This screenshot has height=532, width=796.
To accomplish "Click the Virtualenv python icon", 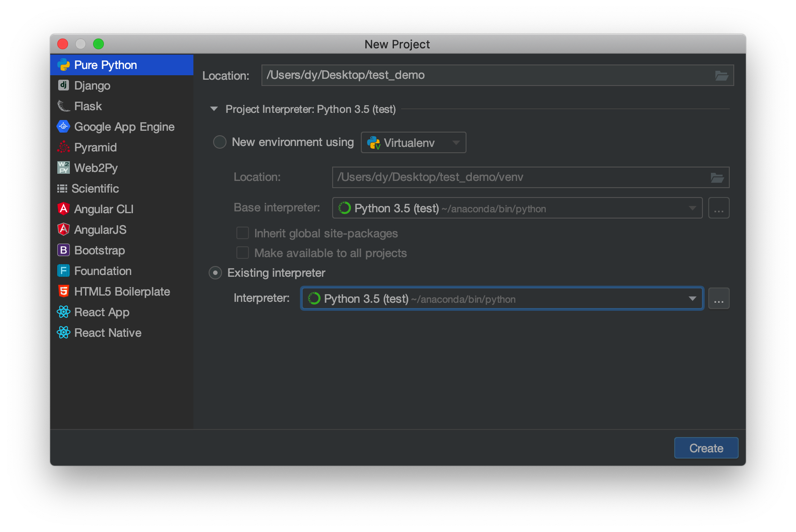I will [x=374, y=143].
